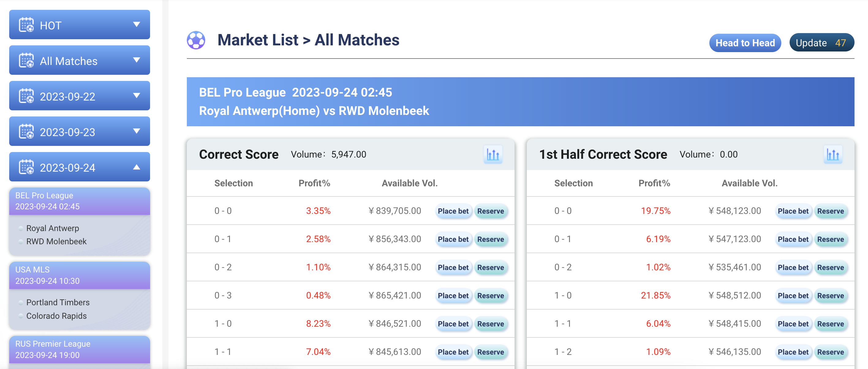Reserve Correct Score 0 - 3
The width and height of the screenshot is (868, 369).
tap(491, 296)
